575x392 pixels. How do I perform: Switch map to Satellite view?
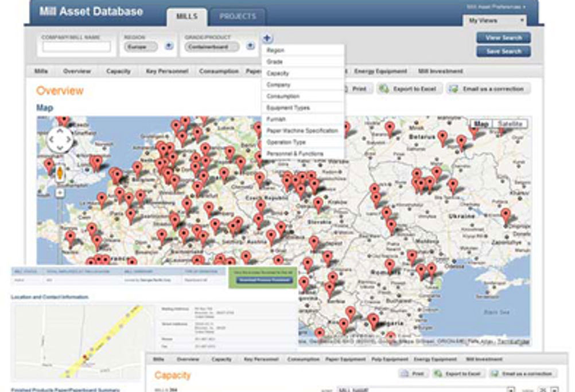tap(510, 124)
